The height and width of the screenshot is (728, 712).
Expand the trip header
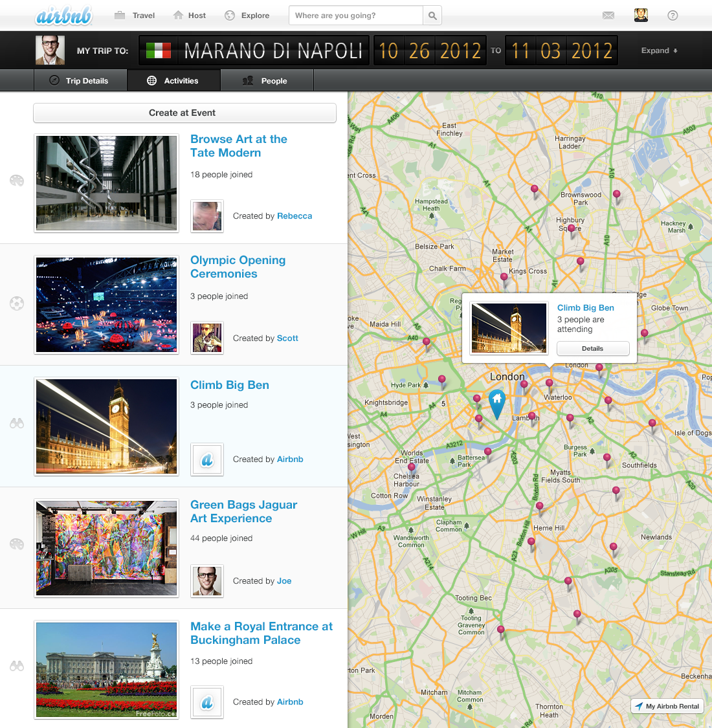(659, 50)
